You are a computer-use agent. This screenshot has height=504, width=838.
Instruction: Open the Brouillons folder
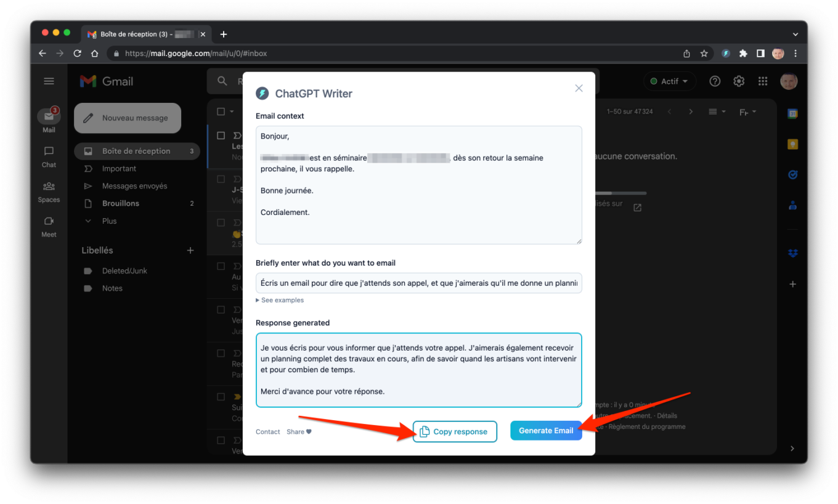[137, 203]
